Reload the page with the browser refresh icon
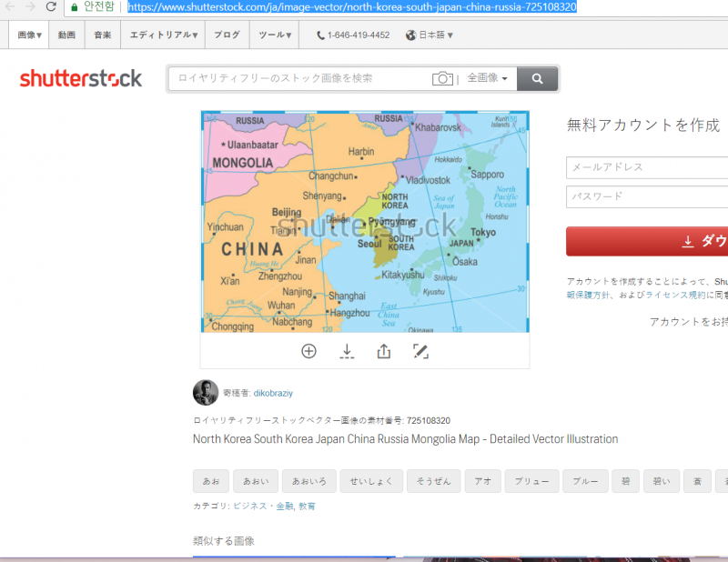 coord(50,7)
